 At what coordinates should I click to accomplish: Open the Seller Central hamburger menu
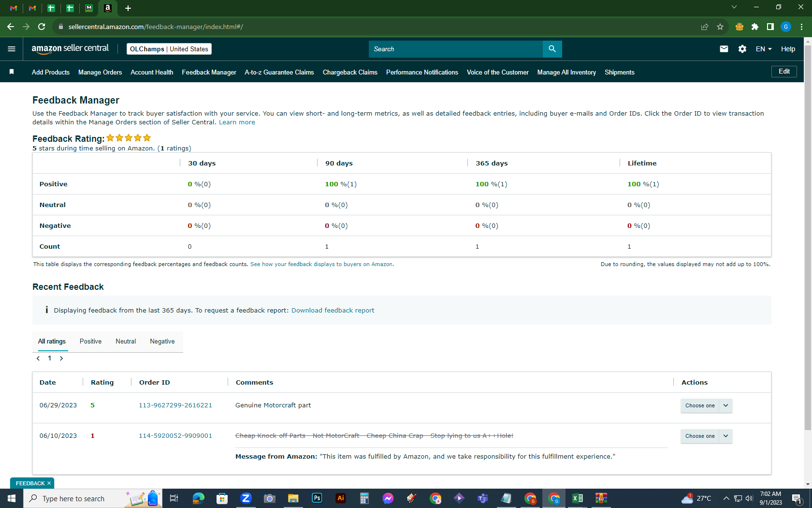(x=12, y=49)
